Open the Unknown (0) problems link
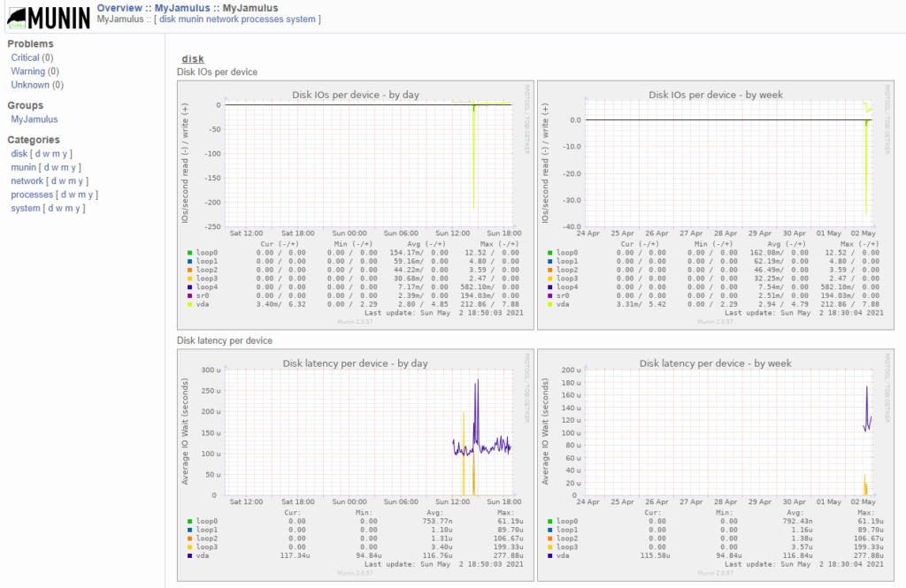The height and width of the screenshot is (588, 906). 37,85
